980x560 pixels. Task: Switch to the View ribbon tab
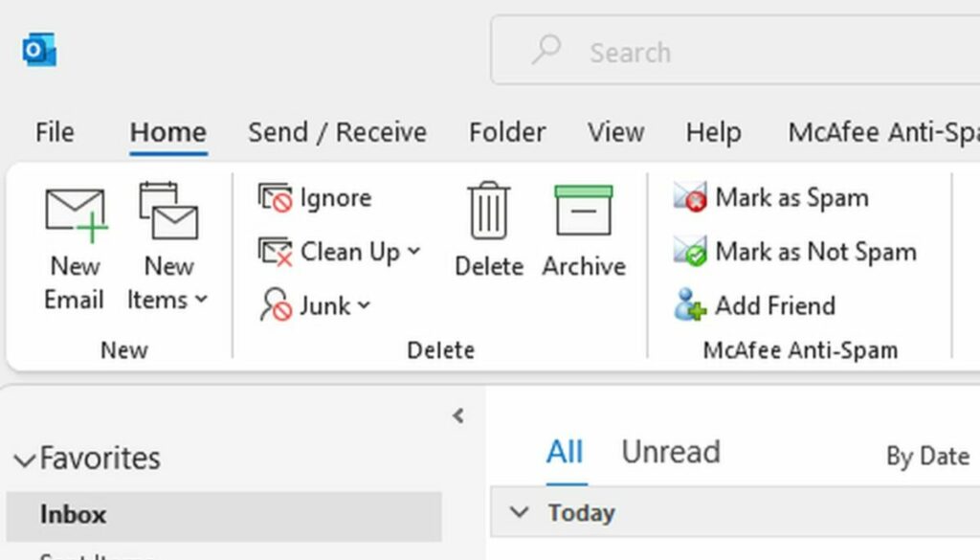[x=615, y=132]
